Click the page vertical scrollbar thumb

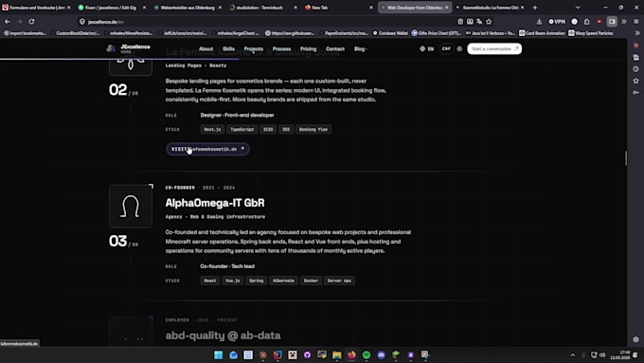626,158
